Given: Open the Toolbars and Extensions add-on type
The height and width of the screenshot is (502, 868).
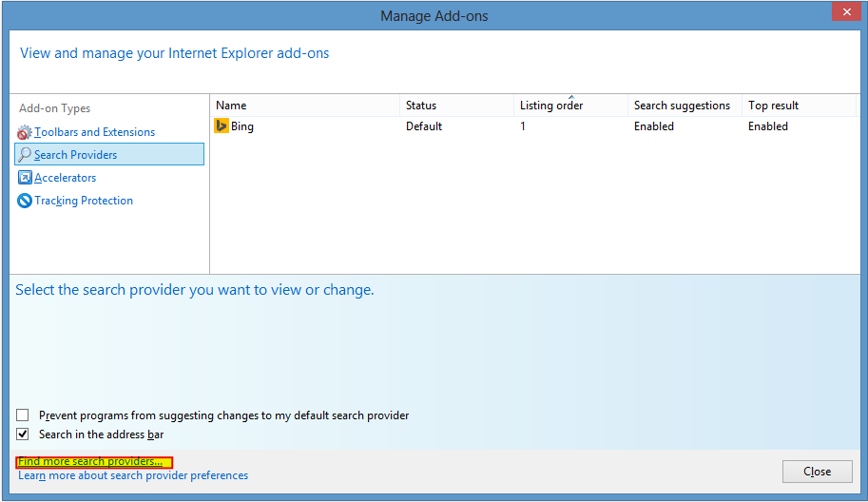Looking at the screenshot, I should [95, 132].
